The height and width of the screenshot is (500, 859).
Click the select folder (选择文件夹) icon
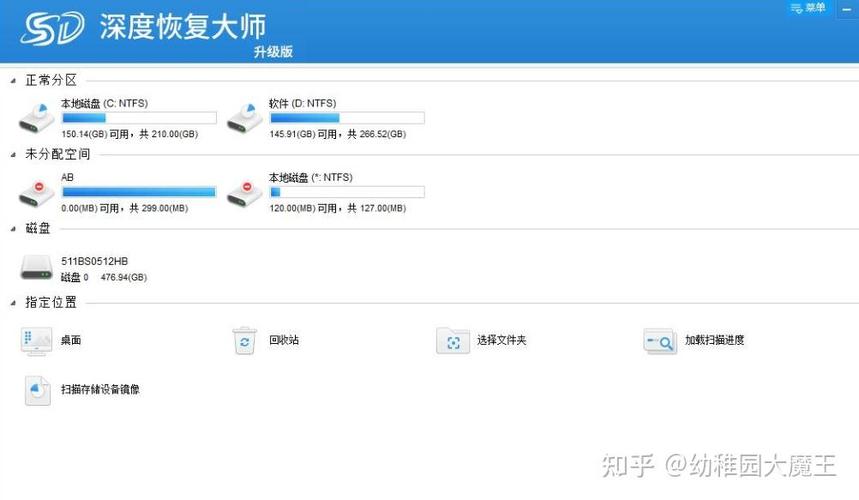point(453,341)
